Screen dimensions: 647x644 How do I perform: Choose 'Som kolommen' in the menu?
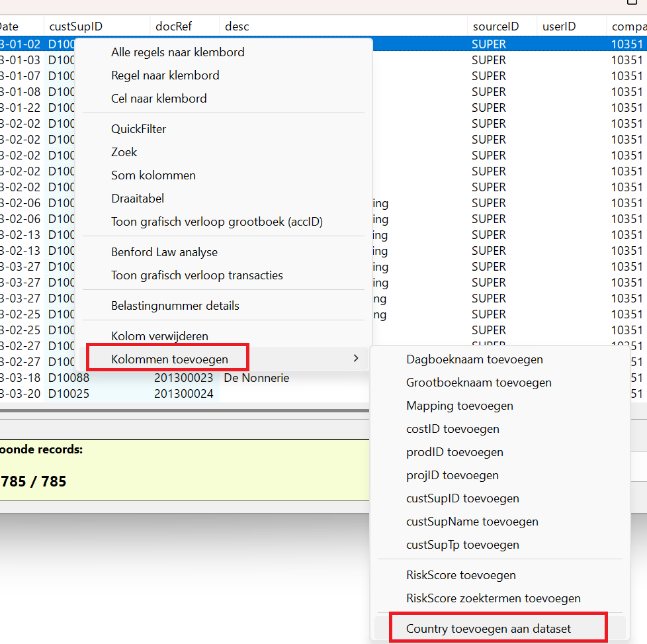click(x=153, y=175)
